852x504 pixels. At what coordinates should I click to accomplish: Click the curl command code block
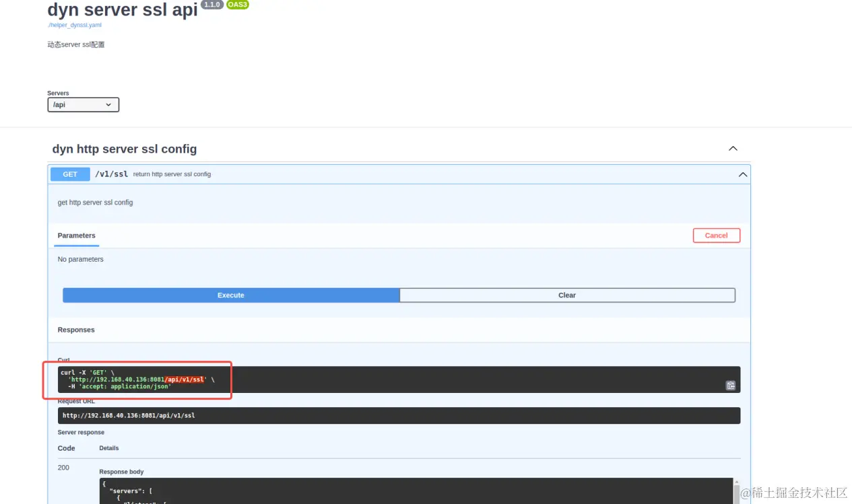point(399,380)
